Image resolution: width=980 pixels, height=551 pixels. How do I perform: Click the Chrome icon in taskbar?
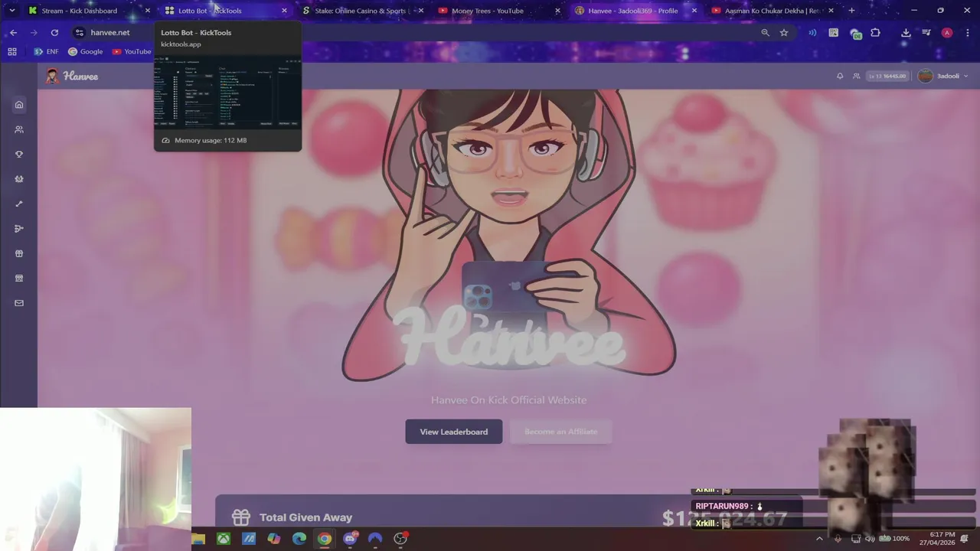(325, 539)
